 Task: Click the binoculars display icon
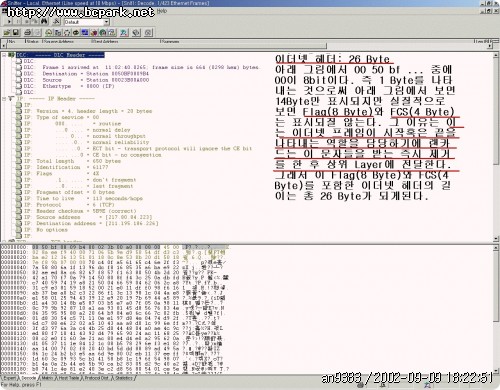click(44, 22)
